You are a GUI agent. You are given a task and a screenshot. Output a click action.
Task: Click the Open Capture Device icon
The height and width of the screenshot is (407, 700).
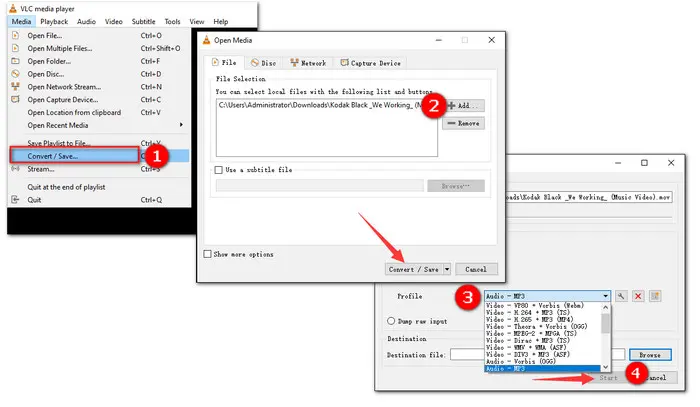coord(16,100)
